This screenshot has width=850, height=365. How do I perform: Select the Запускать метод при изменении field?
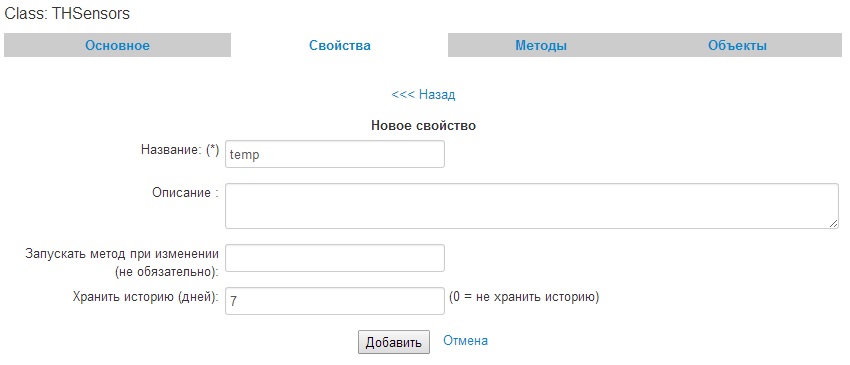point(335,258)
